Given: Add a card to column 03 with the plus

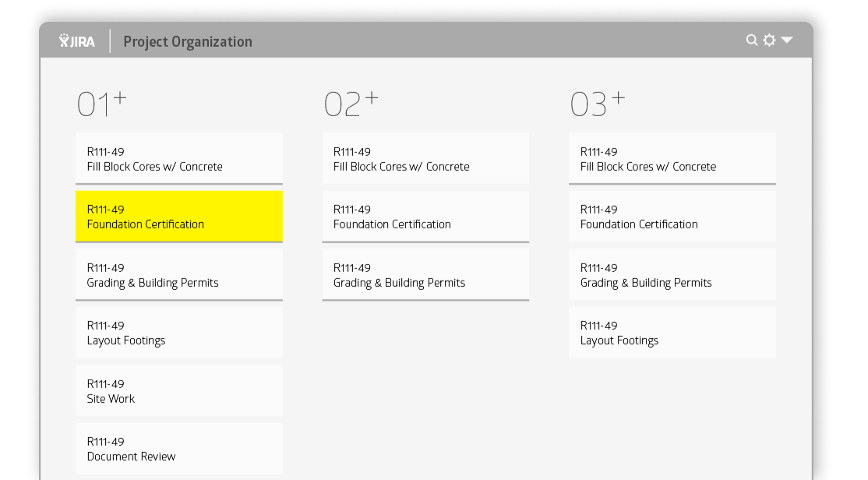Looking at the screenshot, I should [619, 98].
